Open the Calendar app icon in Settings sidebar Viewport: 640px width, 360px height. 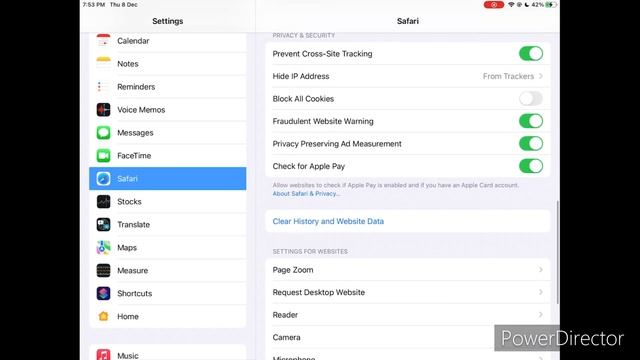point(103,40)
